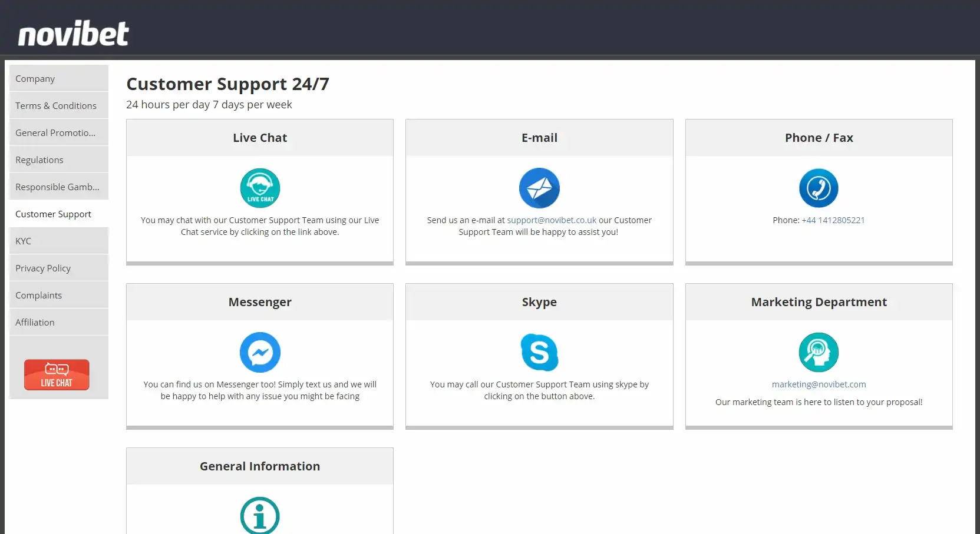This screenshot has width=980, height=534.
Task: Open the Company sidebar item
Action: (x=59, y=78)
